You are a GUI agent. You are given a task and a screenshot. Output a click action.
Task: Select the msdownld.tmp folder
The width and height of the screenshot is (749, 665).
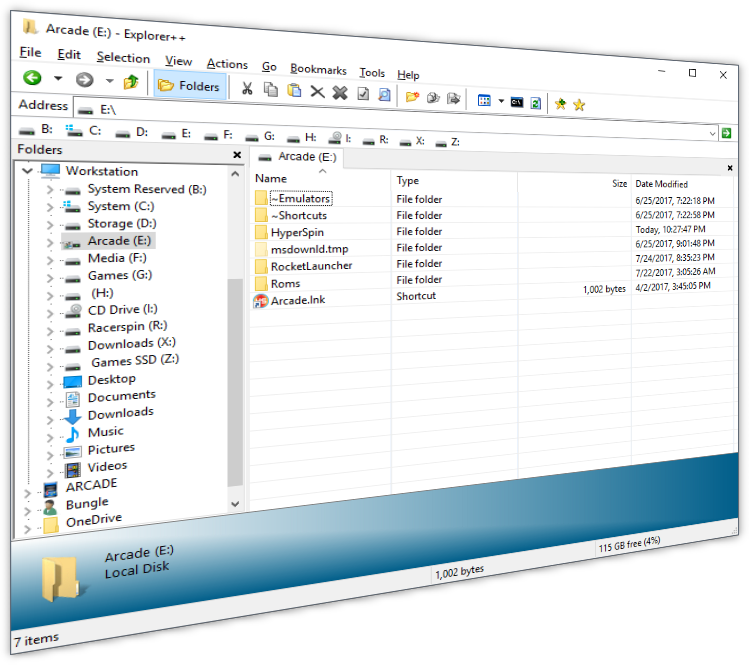[310, 249]
